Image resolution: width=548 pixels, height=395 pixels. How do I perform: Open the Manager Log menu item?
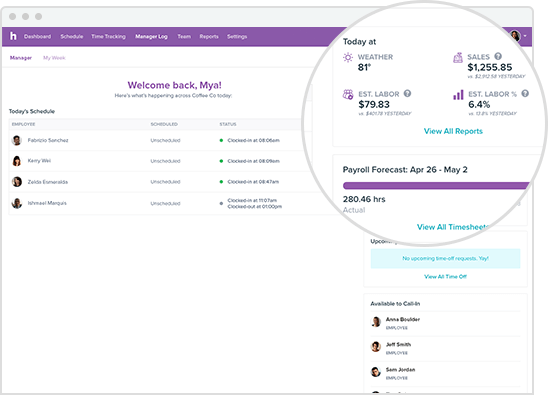pos(151,36)
